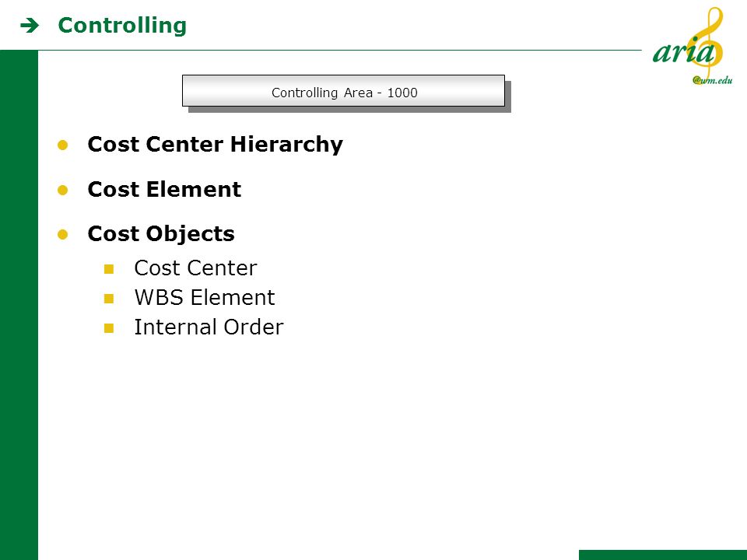This screenshot has height=560, width=747.
Task: Click the green bar at bottom right
Action: (663, 555)
